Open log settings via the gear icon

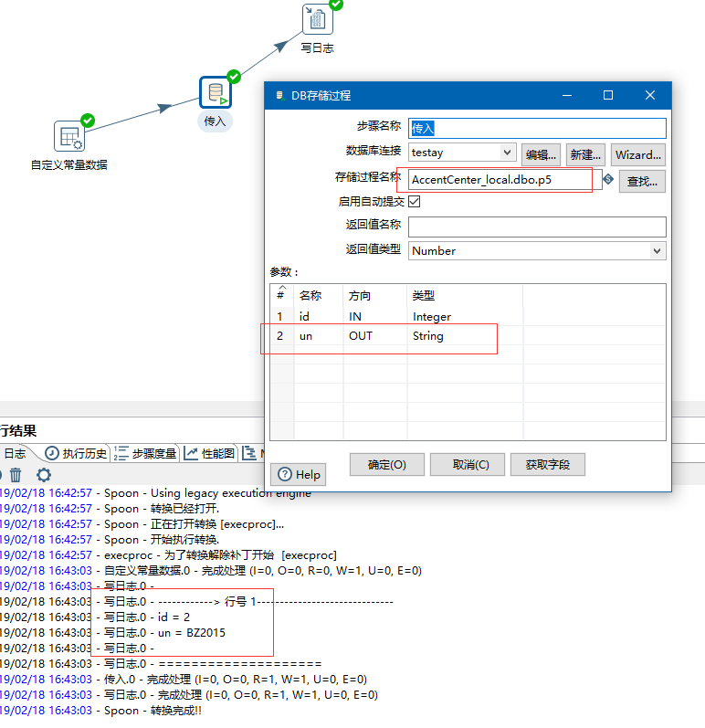click(x=44, y=474)
